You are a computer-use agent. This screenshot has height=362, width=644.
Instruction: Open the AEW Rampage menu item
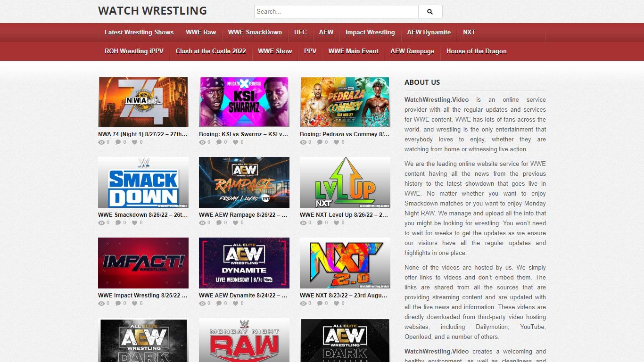point(413,51)
